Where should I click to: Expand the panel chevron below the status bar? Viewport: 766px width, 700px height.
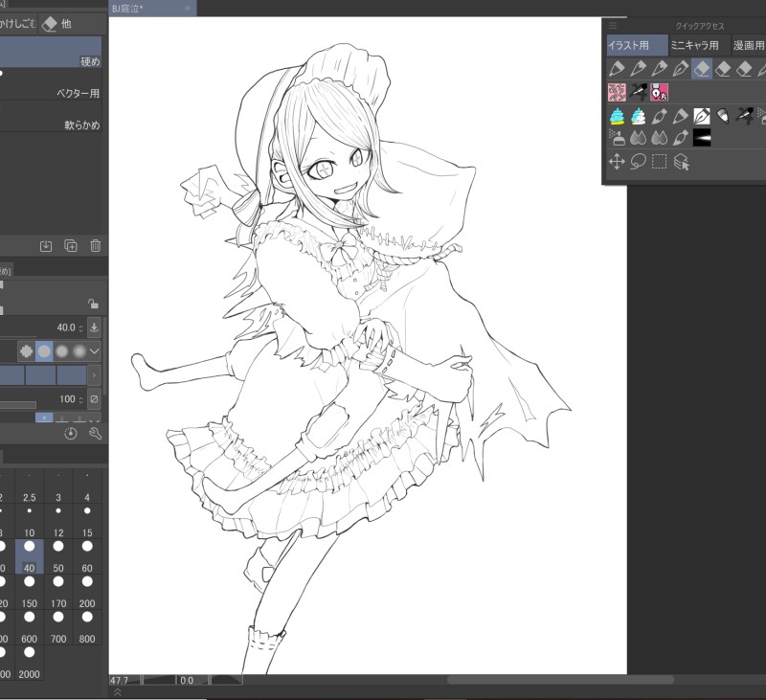pyautogui.click(x=117, y=692)
